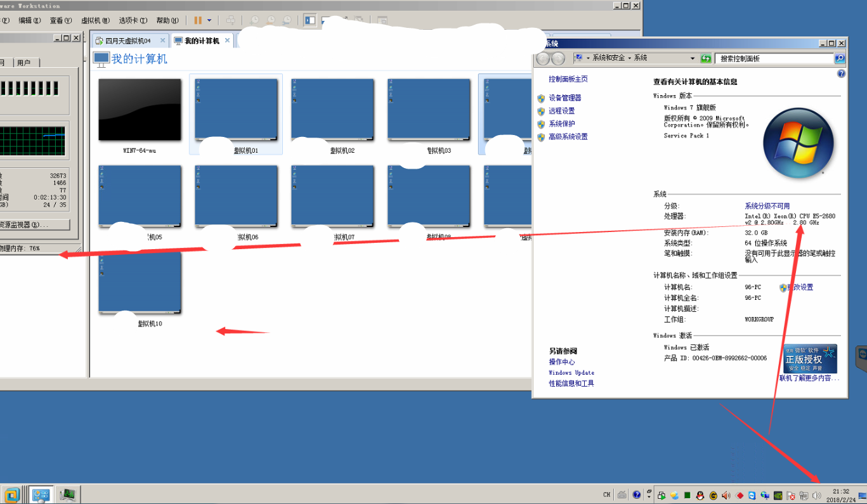Open the 系统保护 link

pos(561,124)
